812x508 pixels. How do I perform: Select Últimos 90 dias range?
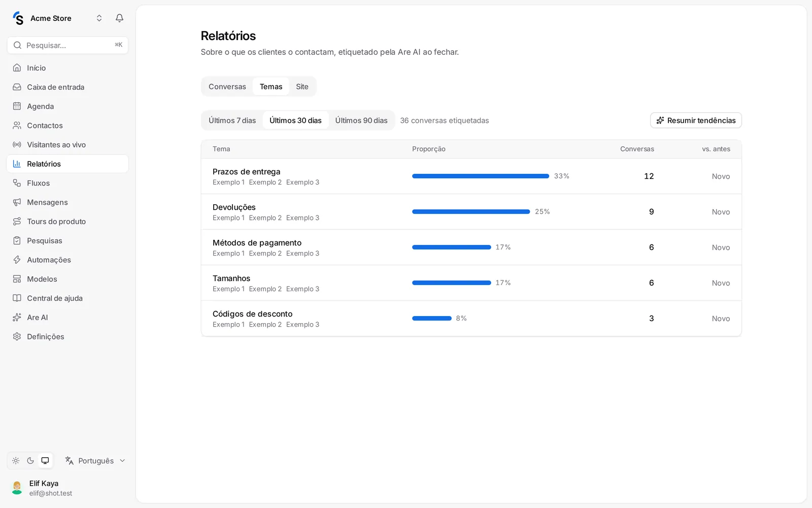(361, 120)
